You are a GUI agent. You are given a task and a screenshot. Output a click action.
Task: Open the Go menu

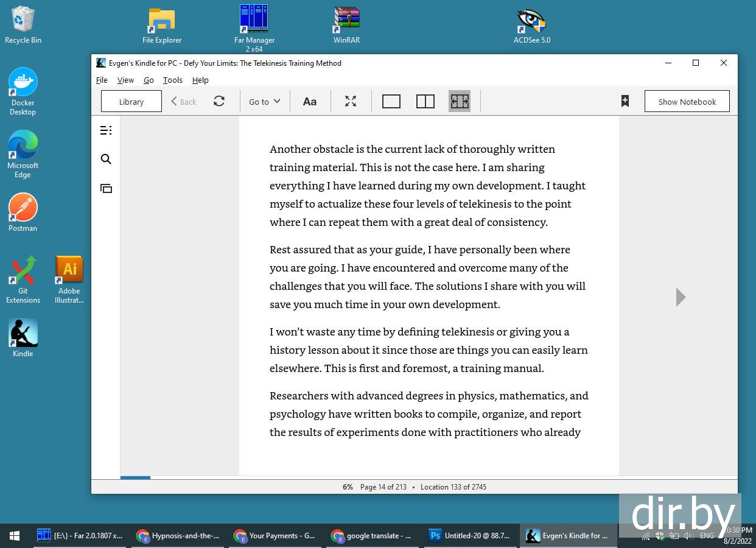point(149,80)
